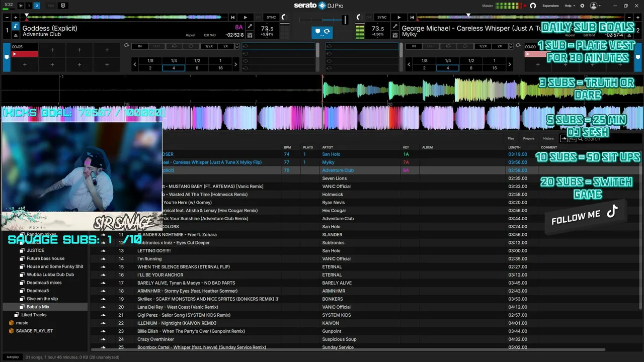Click the stepper beside deck 1's 2X
This screenshot has width=644, height=362.
click(237, 46)
